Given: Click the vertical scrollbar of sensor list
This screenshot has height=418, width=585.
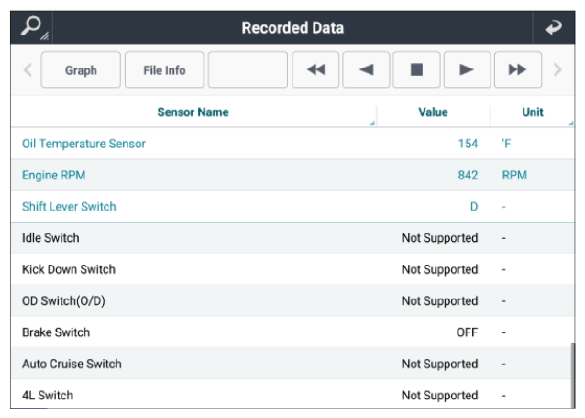Looking at the screenshot, I should 573,375.
